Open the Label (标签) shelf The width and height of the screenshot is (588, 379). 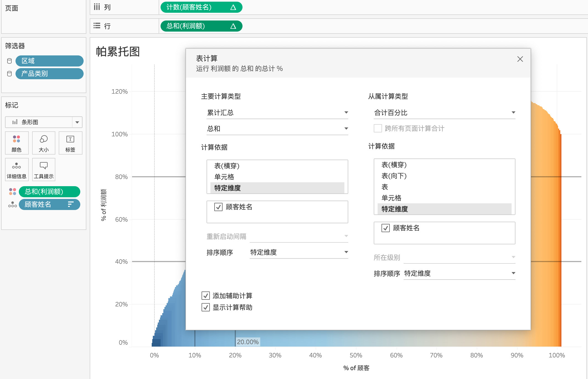(70, 143)
